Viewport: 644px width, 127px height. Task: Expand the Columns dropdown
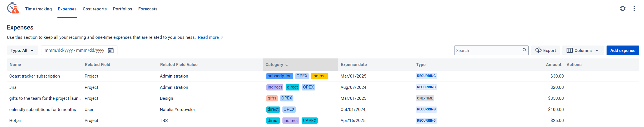tap(583, 50)
